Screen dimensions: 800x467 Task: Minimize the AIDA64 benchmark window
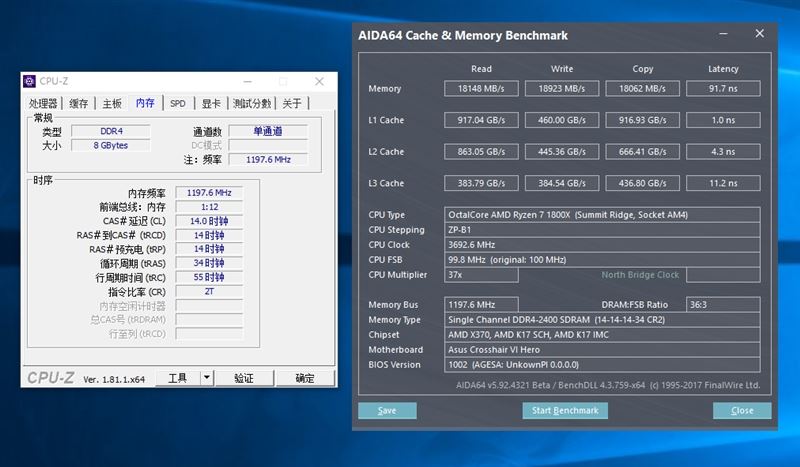pyautogui.click(x=723, y=34)
